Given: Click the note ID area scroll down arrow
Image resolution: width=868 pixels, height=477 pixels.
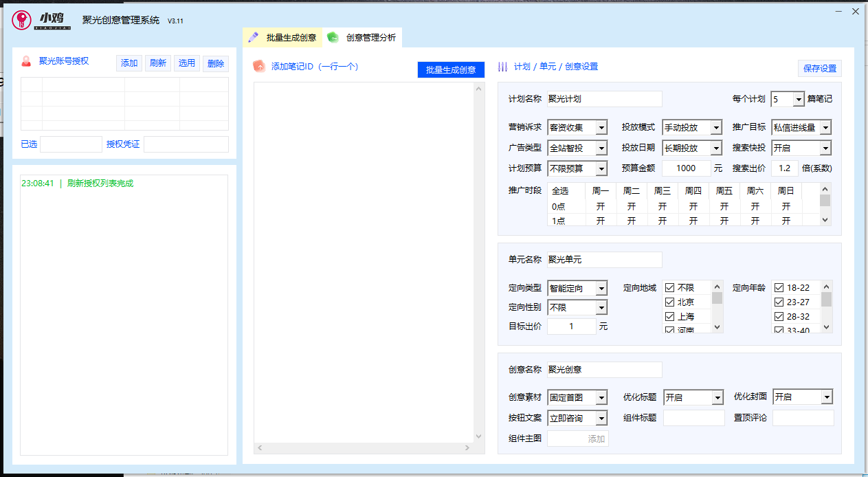Looking at the screenshot, I should coord(480,436).
